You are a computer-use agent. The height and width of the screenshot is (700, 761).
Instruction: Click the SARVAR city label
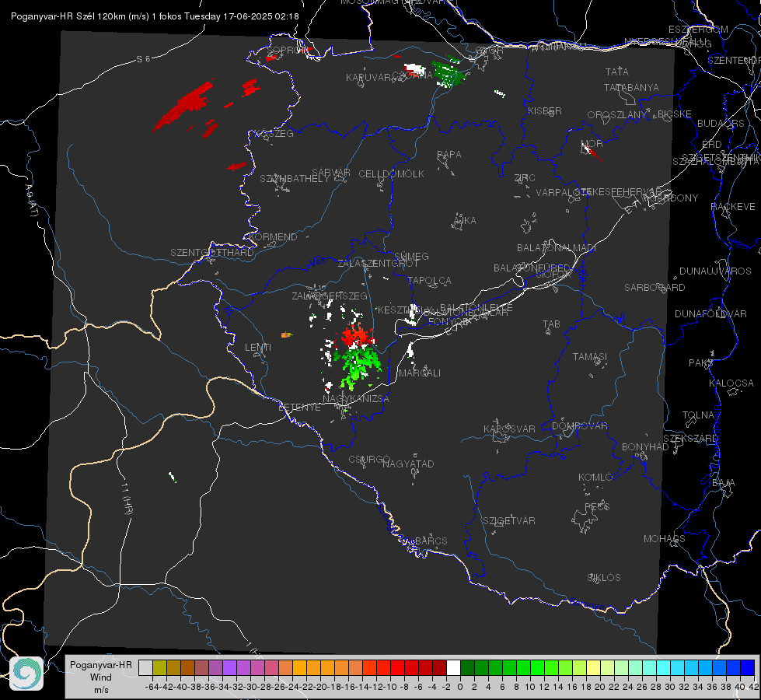[331, 173]
